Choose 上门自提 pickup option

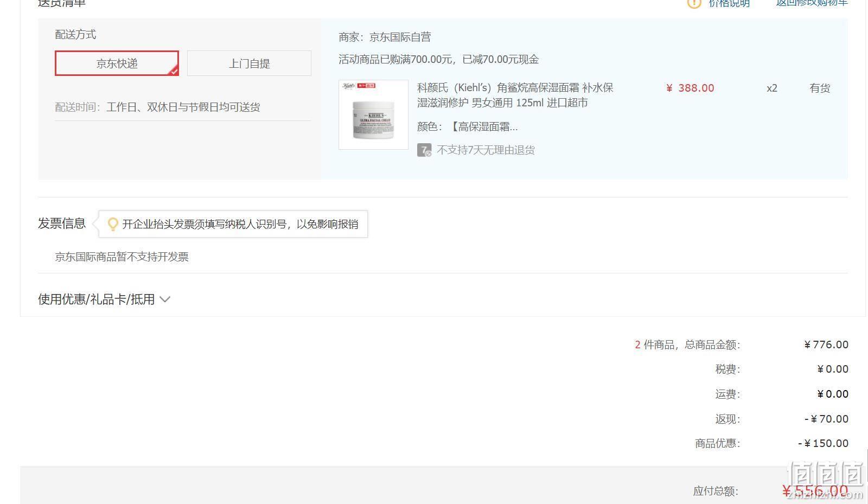pos(249,63)
